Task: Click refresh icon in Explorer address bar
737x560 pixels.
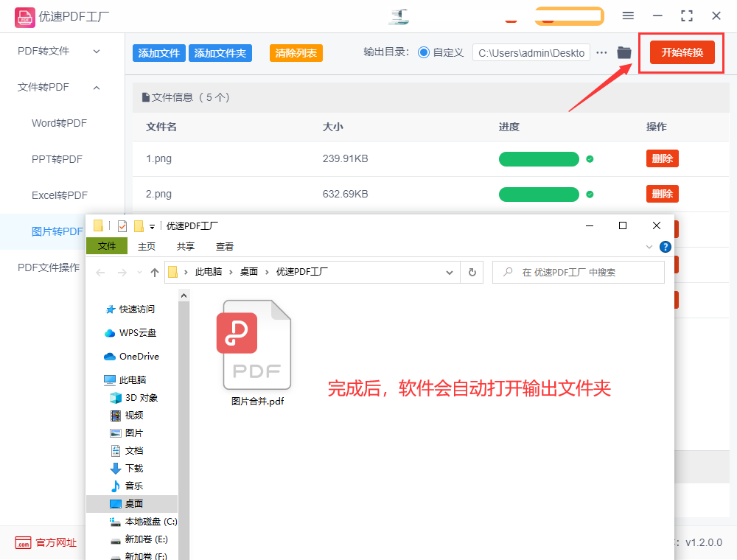Action: coord(472,272)
